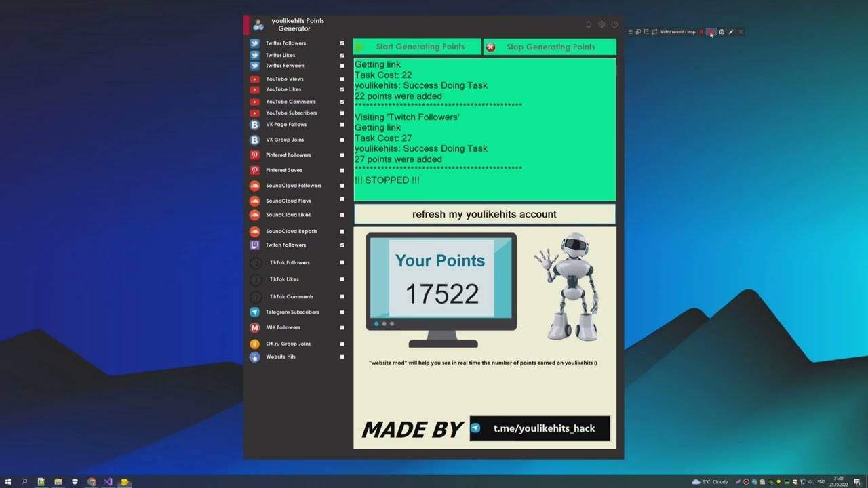This screenshot has width=868, height=488.
Task: Click "Visiting 'Twitch Followers'" log line
Action: click(x=407, y=117)
